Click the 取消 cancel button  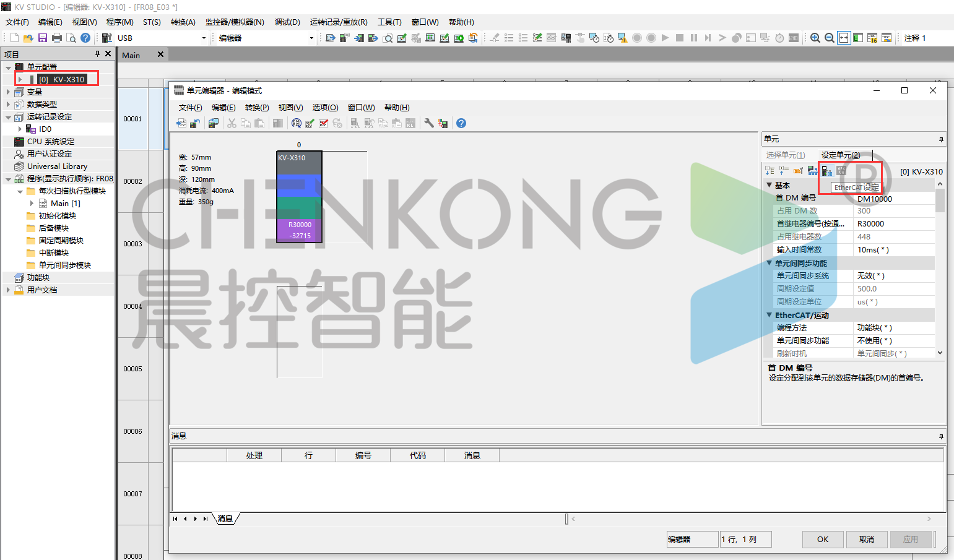tap(867, 539)
